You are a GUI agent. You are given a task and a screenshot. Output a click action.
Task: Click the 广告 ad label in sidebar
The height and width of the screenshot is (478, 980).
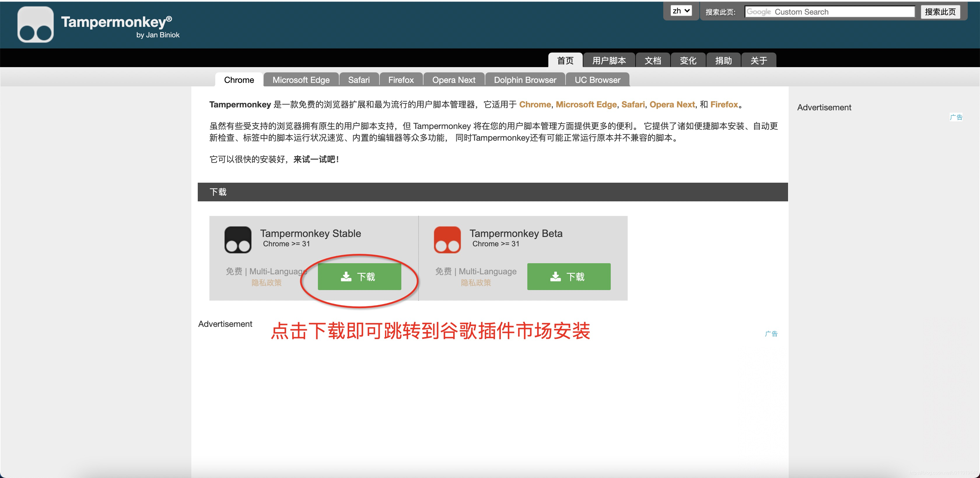coord(956,117)
